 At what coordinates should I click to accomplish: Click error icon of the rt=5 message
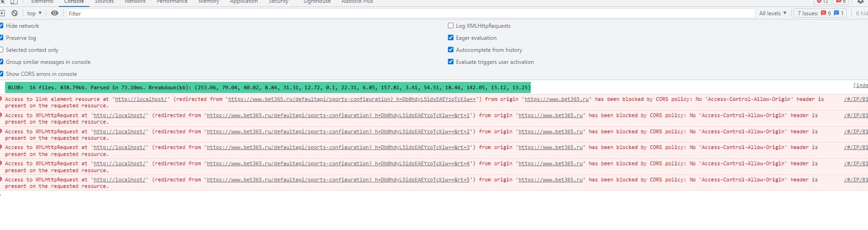pyautogui.click(x=1, y=180)
